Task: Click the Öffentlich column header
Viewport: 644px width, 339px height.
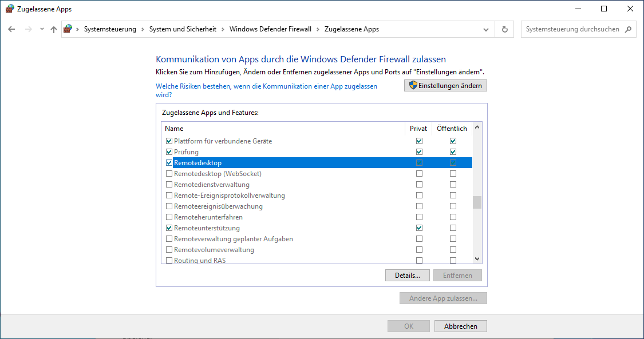Action: point(452,129)
